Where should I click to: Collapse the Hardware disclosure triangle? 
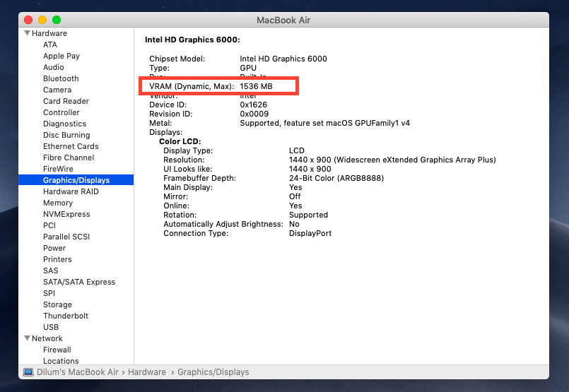tap(27, 33)
